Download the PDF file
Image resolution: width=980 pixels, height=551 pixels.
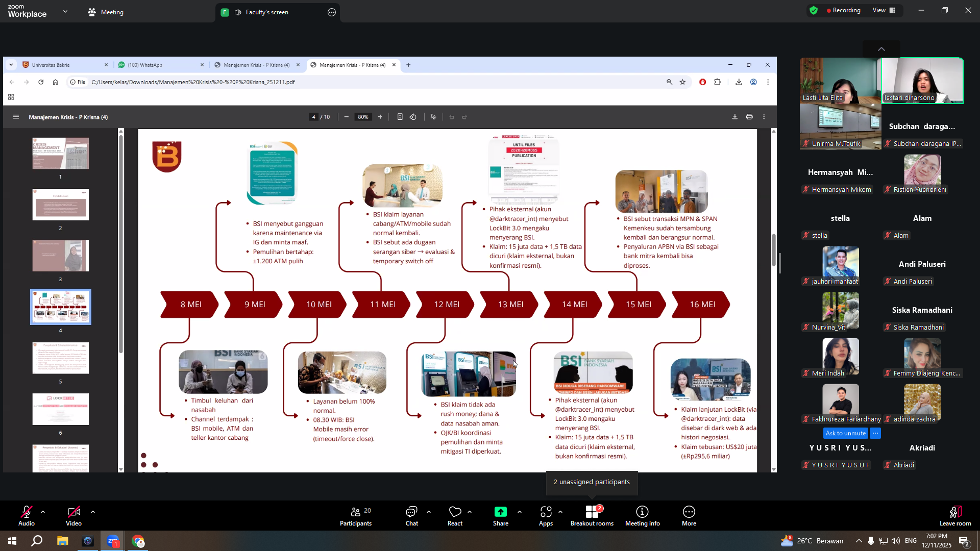(735, 117)
